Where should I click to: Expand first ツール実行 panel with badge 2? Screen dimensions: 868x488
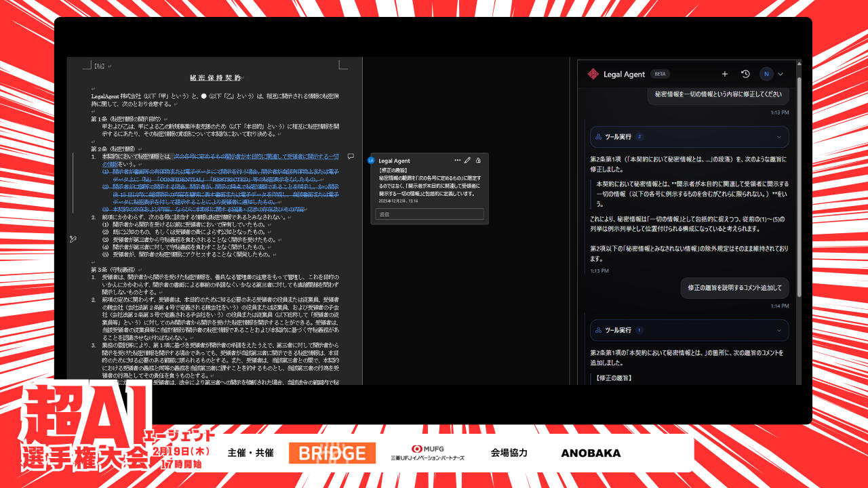pos(778,137)
